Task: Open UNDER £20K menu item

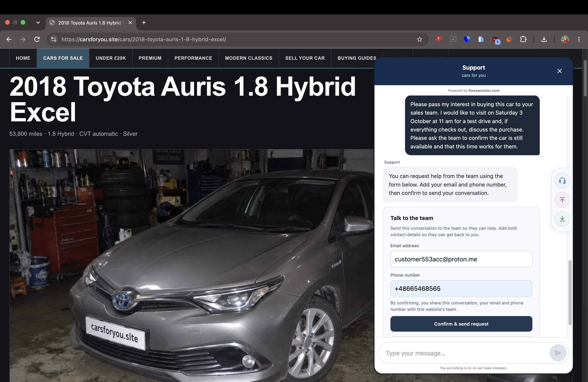Action: (111, 58)
